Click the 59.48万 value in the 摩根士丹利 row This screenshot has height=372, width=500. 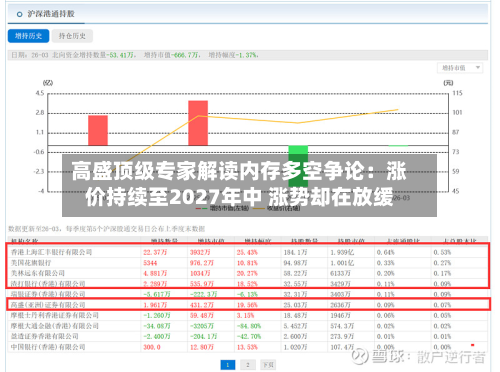(202, 315)
